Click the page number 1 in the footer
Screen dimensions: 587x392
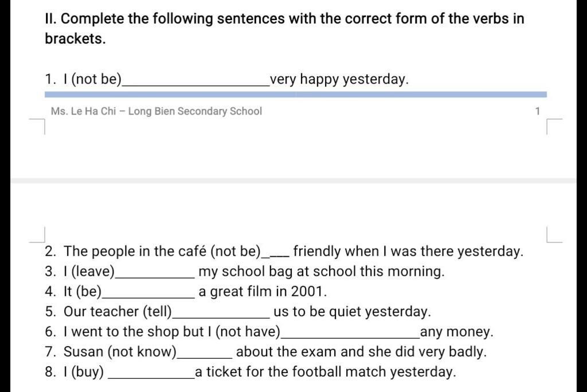click(x=537, y=111)
